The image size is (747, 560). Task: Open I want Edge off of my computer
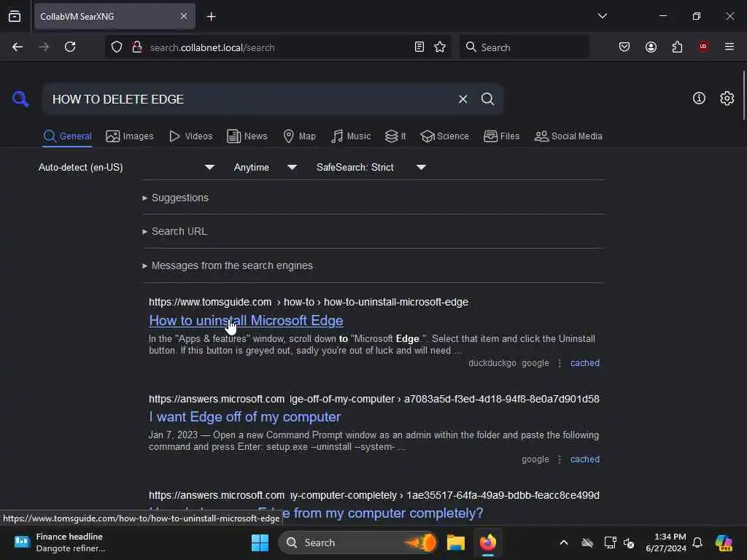tap(244, 416)
